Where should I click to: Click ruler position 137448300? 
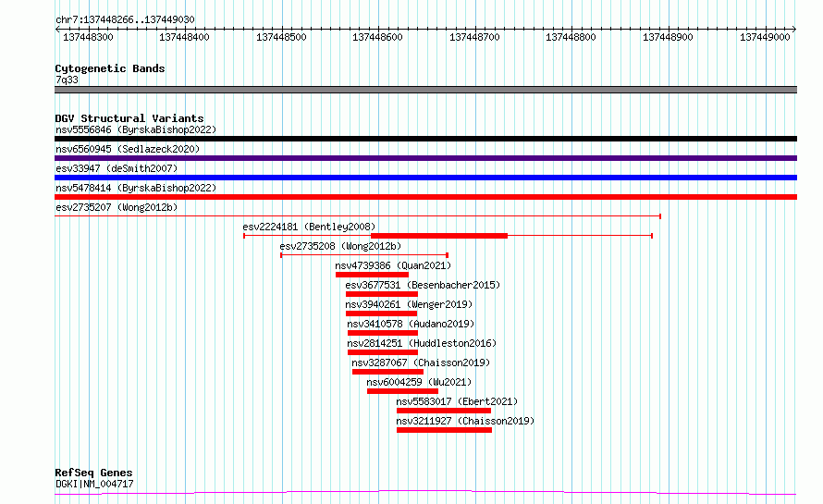tap(88, 37)
